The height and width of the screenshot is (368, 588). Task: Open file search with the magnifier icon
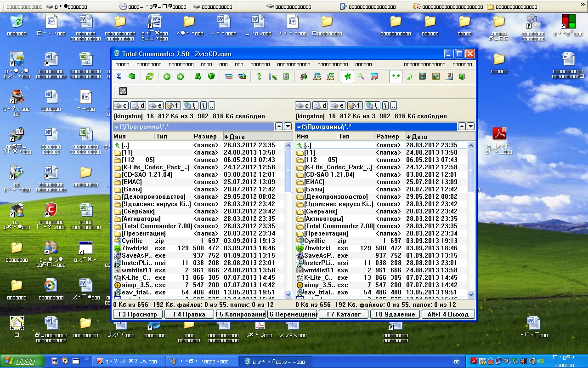point(361,77)
